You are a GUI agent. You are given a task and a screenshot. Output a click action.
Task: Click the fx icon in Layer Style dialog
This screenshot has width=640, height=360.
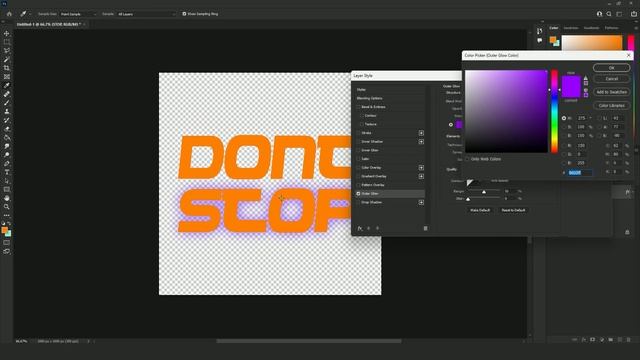point(360,228)
